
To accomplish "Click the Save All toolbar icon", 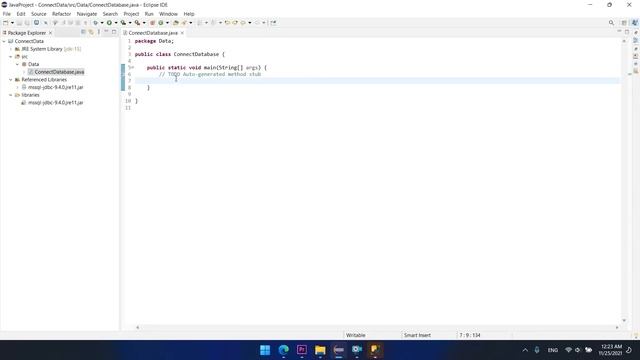I will [27, 23].
